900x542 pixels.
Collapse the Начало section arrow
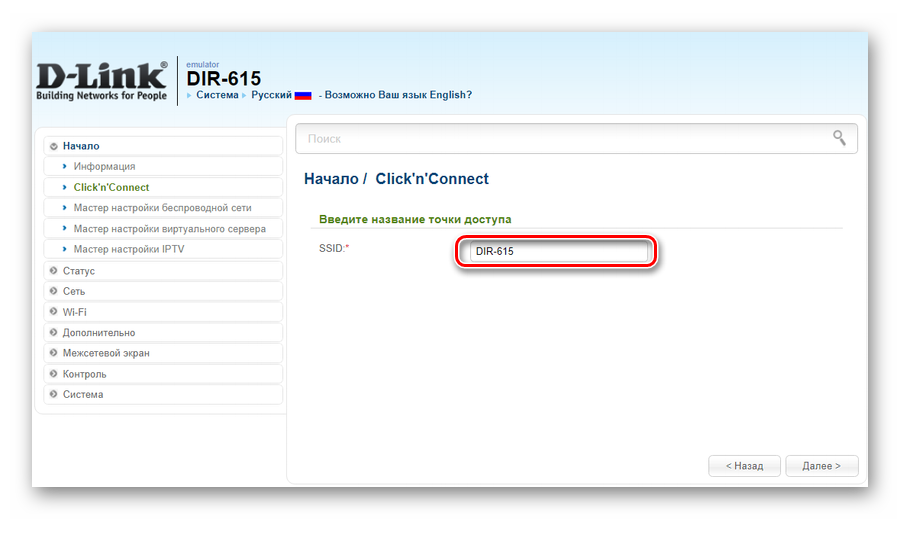point(54,146)
